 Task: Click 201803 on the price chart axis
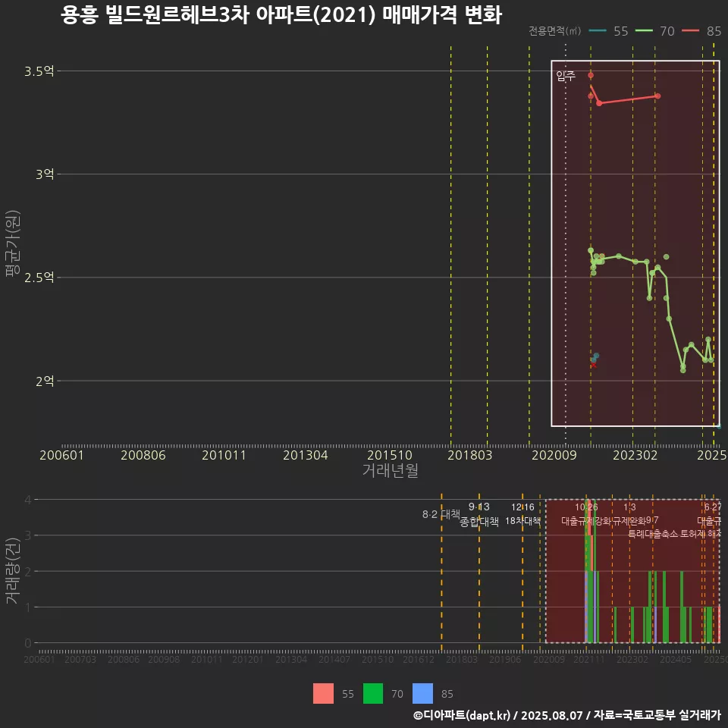coord(470,455)
